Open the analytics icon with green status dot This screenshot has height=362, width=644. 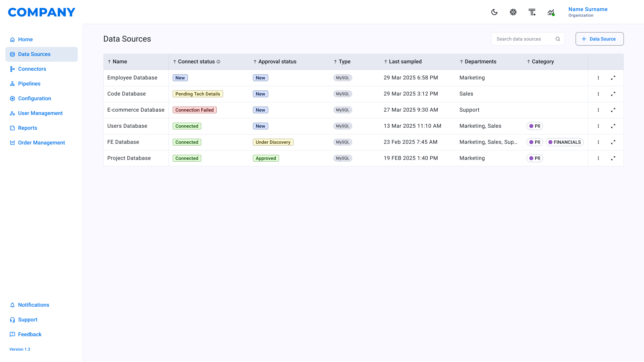[x=551, y=12]
